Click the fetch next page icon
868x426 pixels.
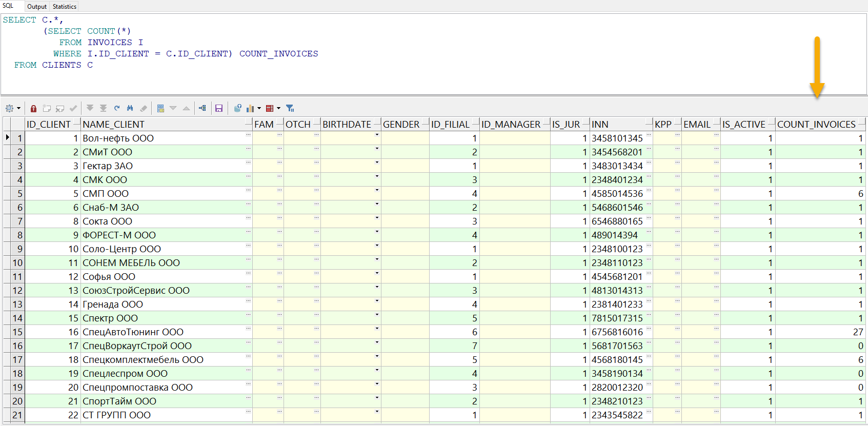point(90,108)
